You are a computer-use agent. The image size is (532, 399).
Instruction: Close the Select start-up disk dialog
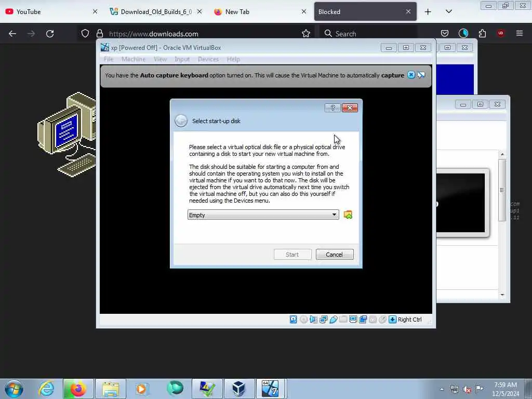[350, 108]
